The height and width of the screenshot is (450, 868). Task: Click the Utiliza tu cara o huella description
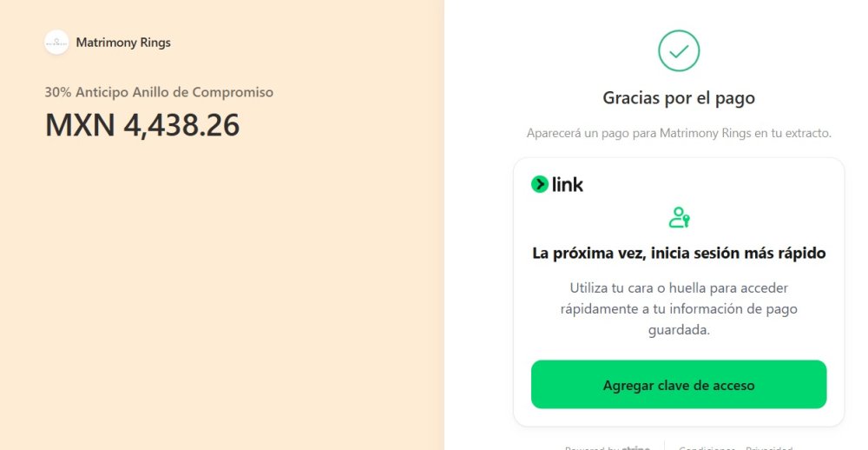click(679, 308)
